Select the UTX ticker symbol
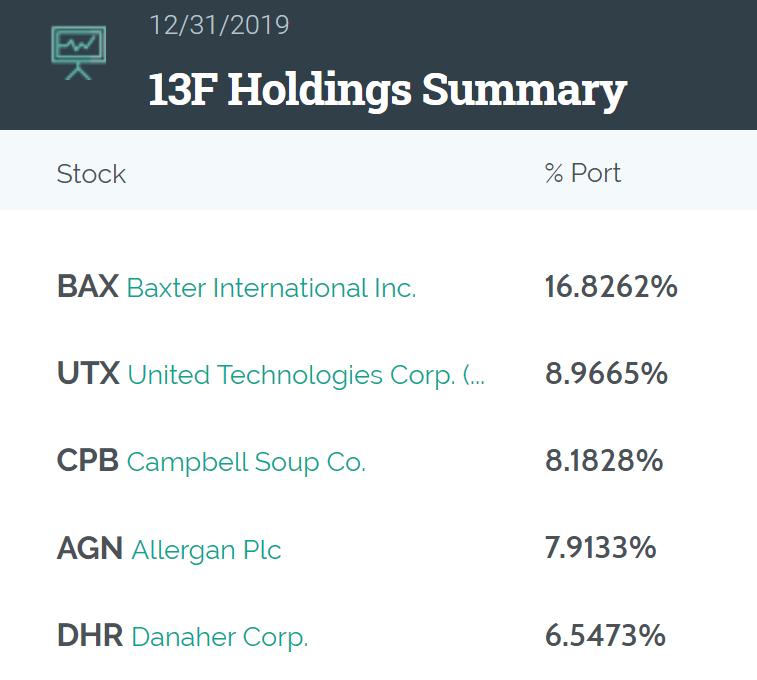This screenshot has width=757, height=680. click(88, 374)
